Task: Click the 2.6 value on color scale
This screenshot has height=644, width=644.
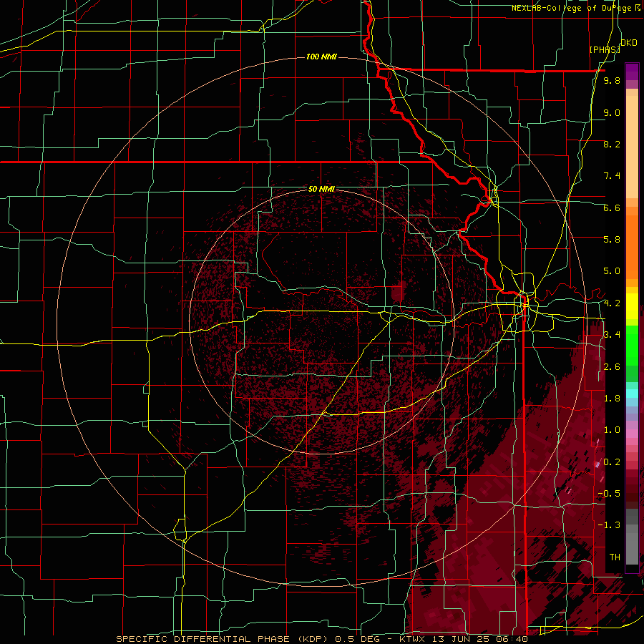Action: coord(612,367)
